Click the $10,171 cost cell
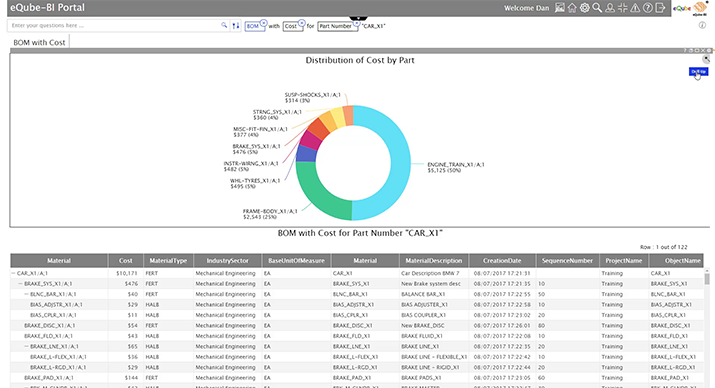715x388 pixels. [126, 274]
